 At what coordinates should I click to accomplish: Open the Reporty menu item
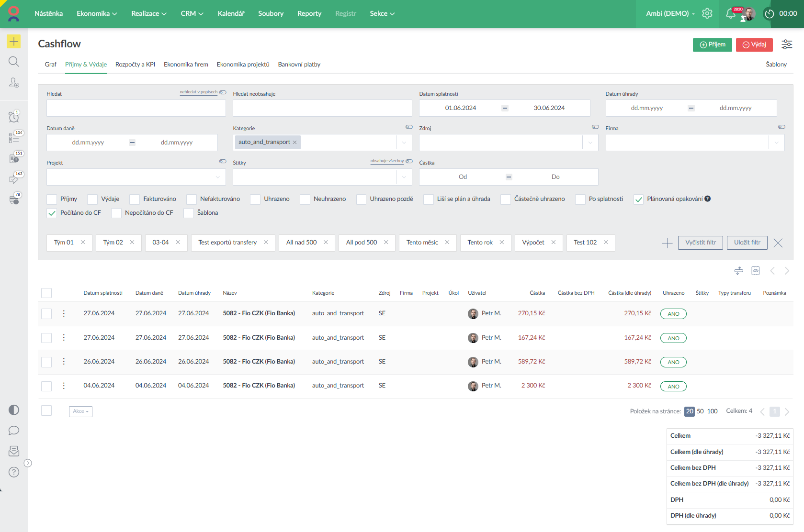click(309, 13)
